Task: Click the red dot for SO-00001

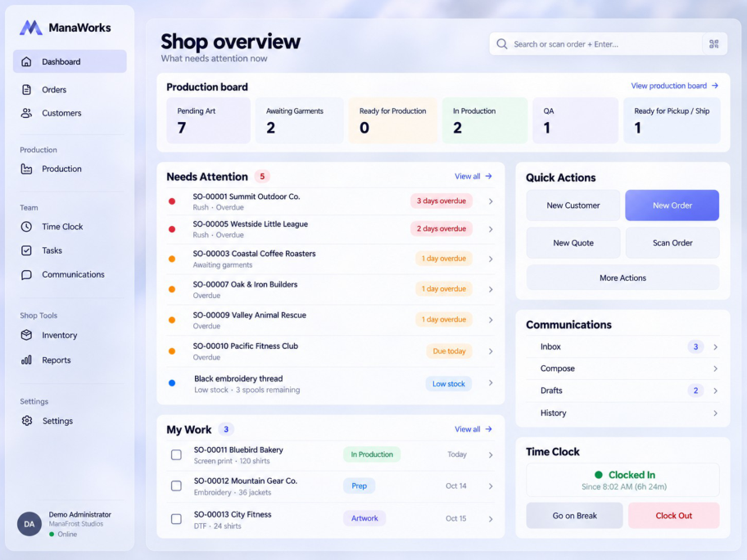Action: (172, 201)
